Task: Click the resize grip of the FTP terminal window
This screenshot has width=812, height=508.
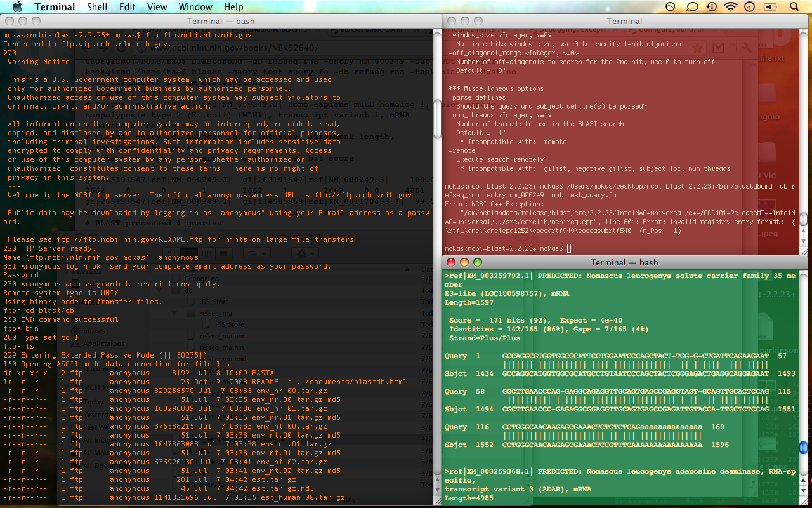Action: [436, 502]
